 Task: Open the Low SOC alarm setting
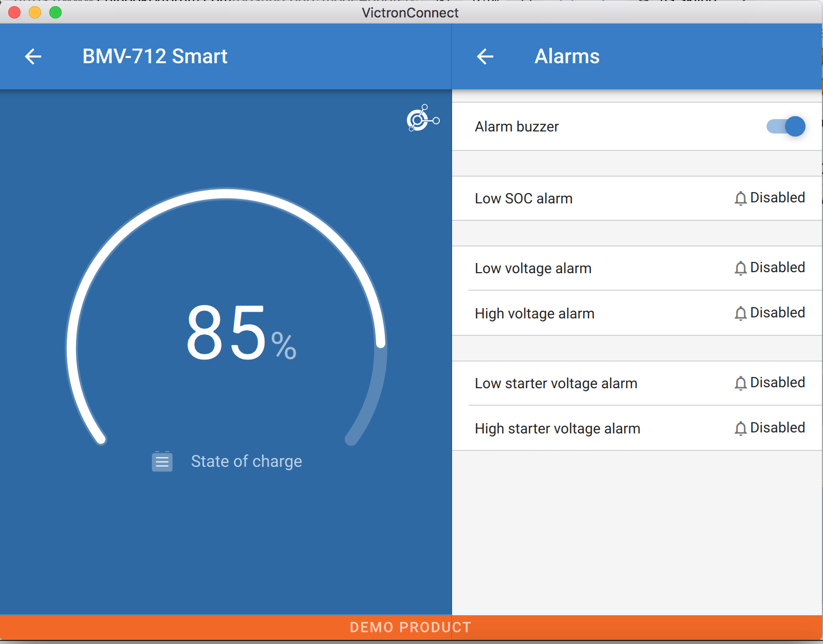coord(637,198)
